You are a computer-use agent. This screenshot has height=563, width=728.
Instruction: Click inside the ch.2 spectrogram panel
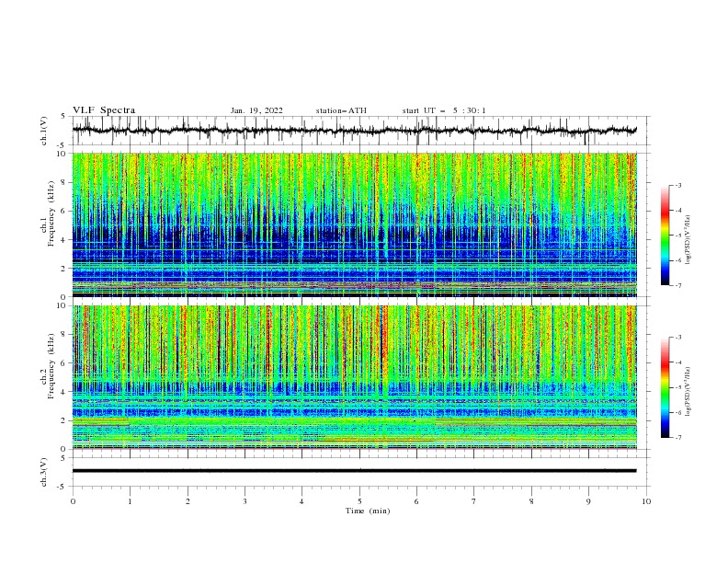click(354, 377)
